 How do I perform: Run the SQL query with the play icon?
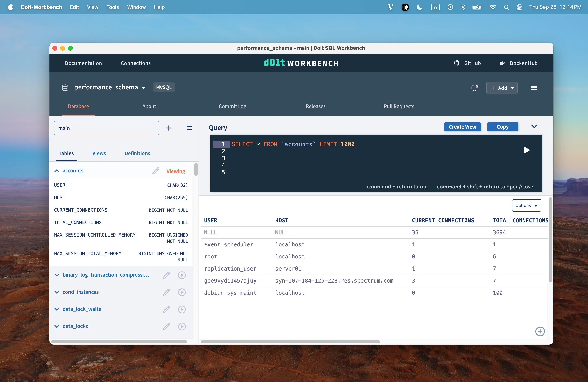pyautogui.click(x=527, y=150)
